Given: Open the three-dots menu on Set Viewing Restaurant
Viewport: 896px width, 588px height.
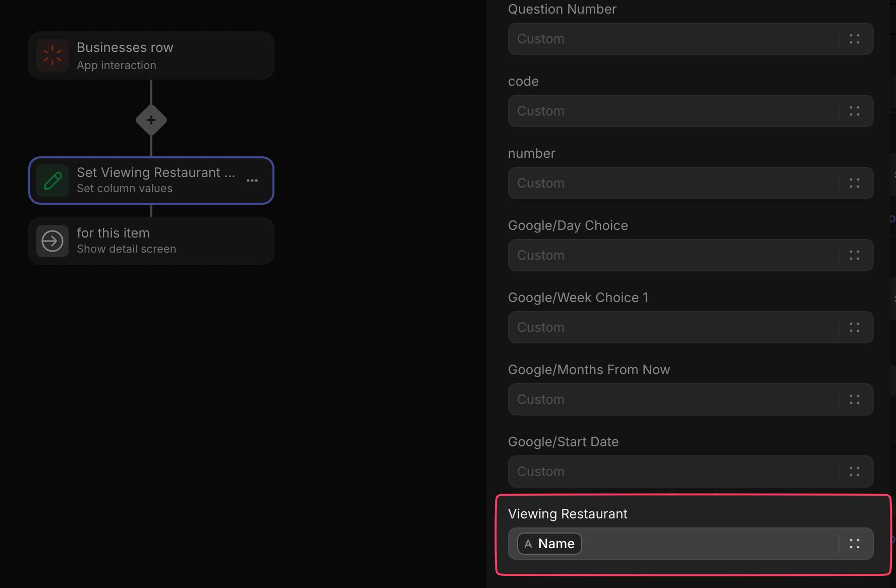Looking at the screenshot, I should coord(252,181).
